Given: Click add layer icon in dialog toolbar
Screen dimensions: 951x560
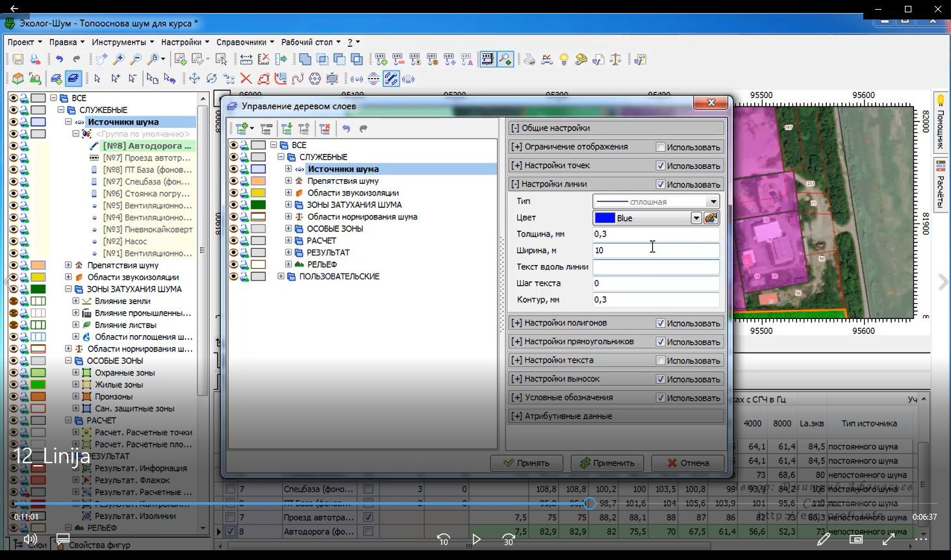Looking at the screenshot, I should coord(243,129).
